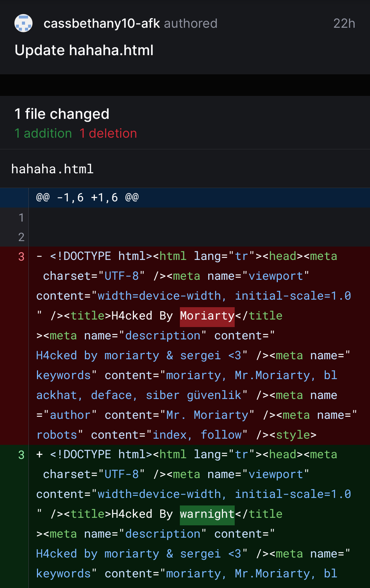The image size is (370, 588).
Task: Tap the green added line number 3
Action: (x=21, y=455)
